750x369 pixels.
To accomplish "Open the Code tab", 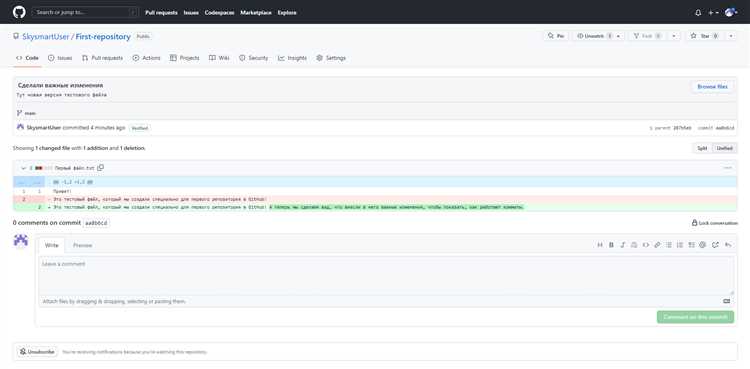I will 27,58.
